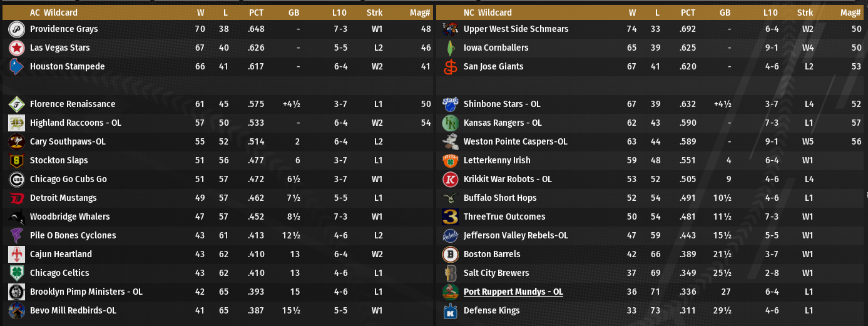Click the Woodbridge Whalers logo
Screen dimensions: 868x326
pyautogui.click(x=17, y=216)
